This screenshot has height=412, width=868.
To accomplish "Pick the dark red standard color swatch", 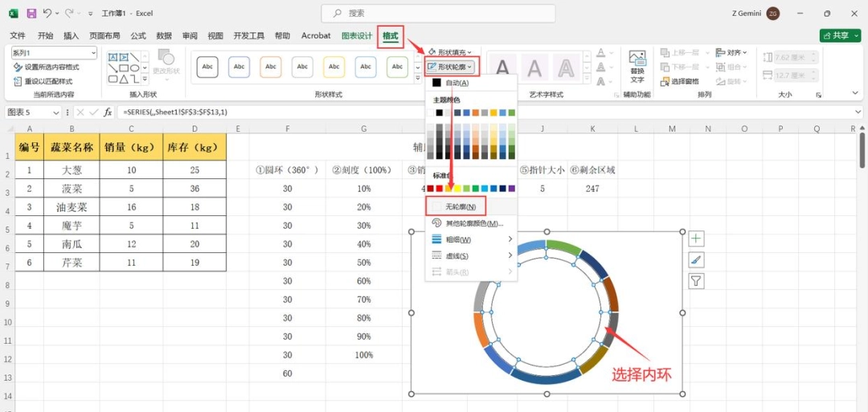I will 431,189.
